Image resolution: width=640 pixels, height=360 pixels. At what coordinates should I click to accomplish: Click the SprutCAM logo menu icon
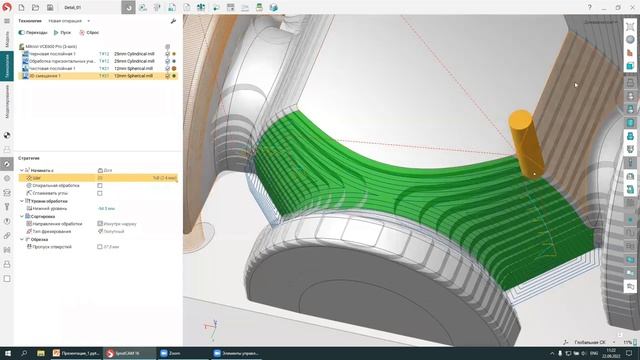tap(7, 7)
